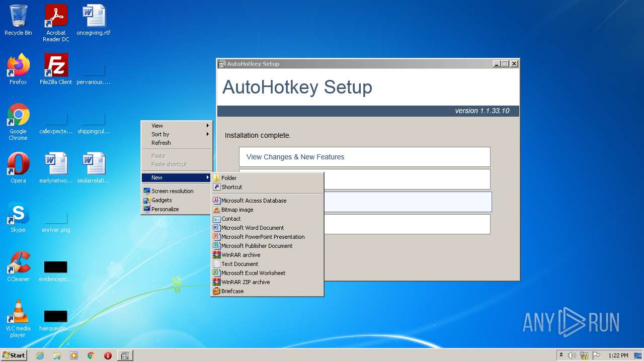Viewport: 644px width, 362px height.
Task: Create a new Folder
Action: coord(267,178)
